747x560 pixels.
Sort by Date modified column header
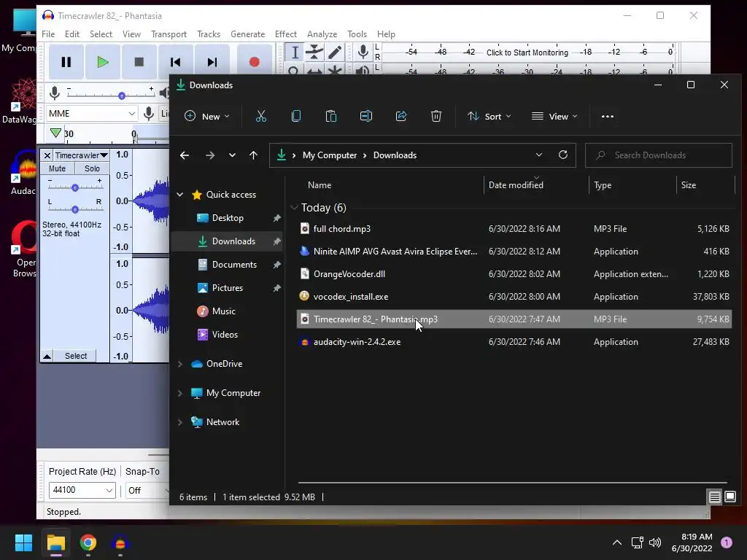(x=536, y=185)
